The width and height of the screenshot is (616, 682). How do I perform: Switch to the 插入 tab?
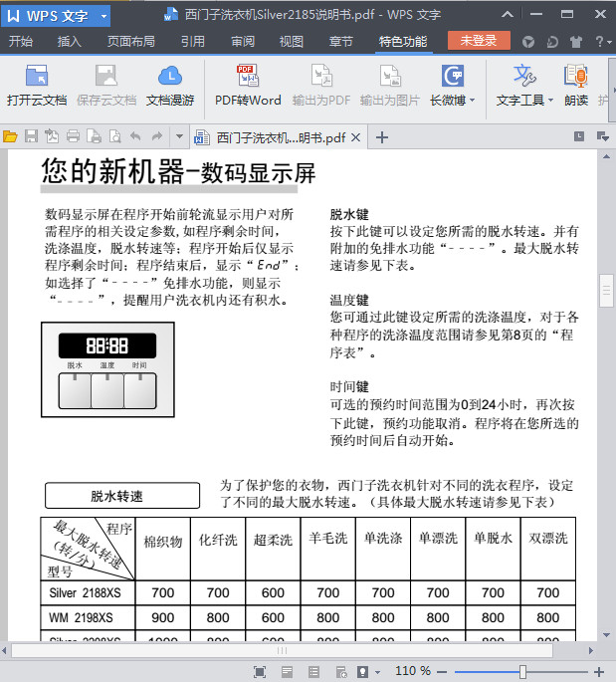69,42
